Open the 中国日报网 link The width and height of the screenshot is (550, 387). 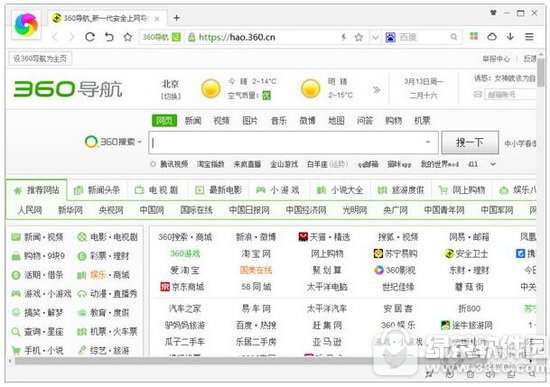[x=249, y=210]
